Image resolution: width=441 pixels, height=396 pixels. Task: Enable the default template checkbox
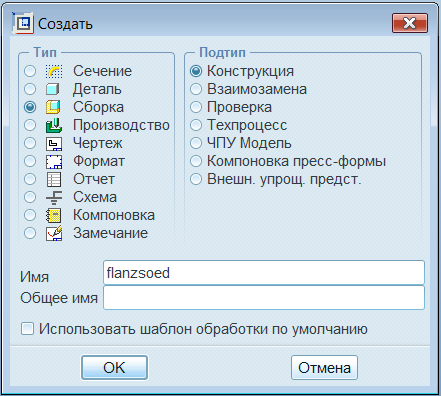click(x=27, y=329)
